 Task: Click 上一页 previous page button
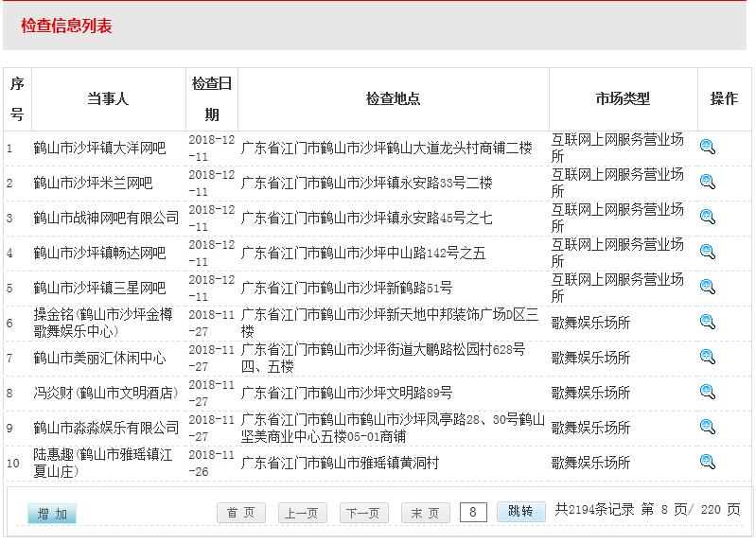tap(302, 513)
